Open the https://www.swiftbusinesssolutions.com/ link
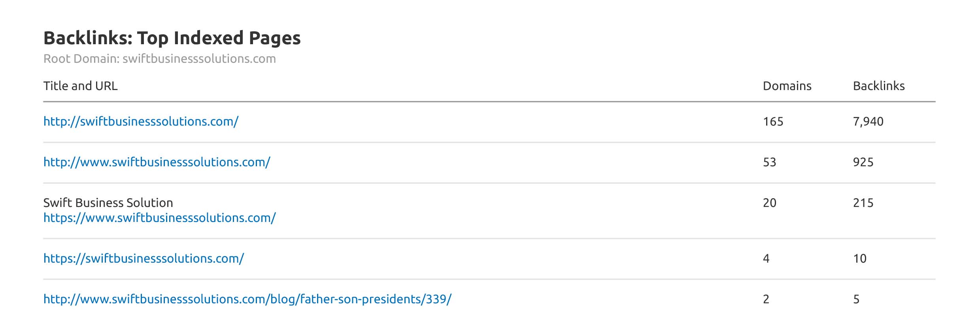 (159, 218)
